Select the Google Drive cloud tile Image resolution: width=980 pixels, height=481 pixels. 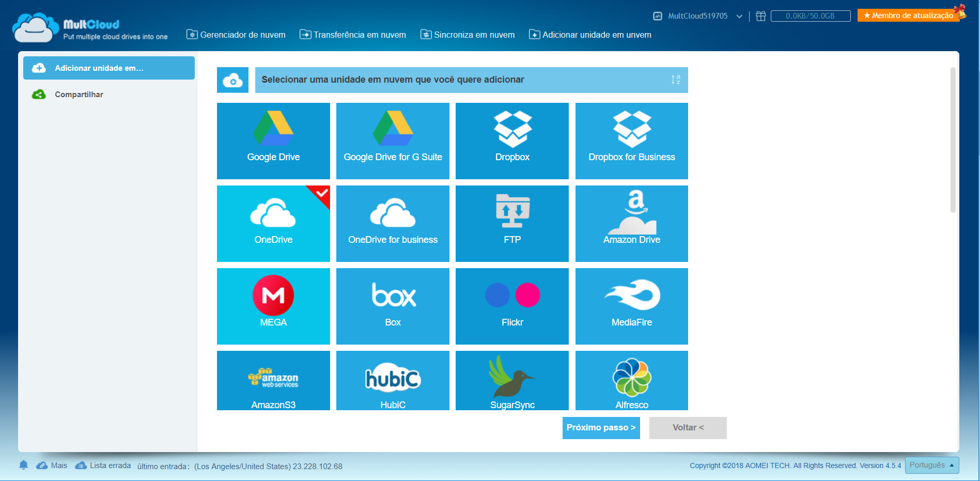tap(273, 141)
